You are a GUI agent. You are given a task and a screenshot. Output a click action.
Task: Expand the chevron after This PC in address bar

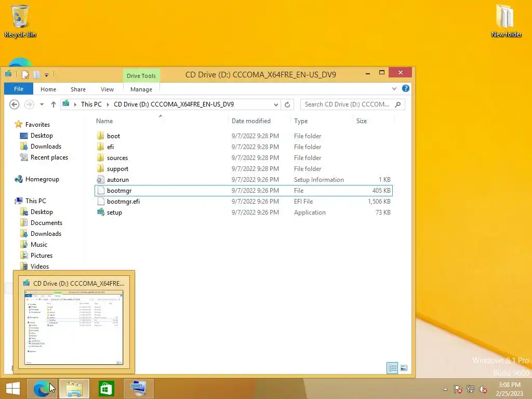tap(108, 104)
